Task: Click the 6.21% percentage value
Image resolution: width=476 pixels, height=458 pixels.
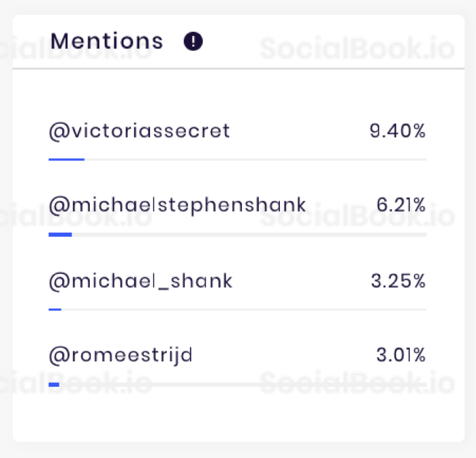Action: pos(401,205)
